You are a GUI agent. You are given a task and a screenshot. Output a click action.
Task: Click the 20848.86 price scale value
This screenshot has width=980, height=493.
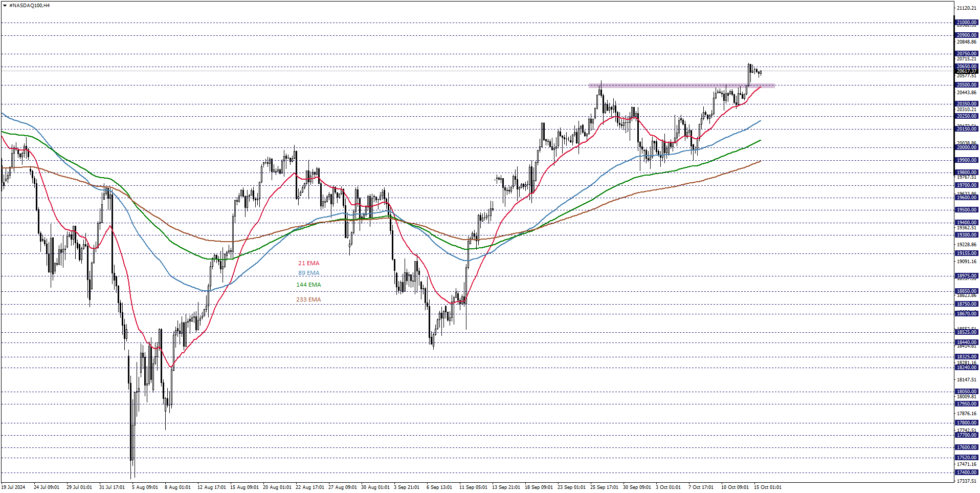(x=966, y=42)
